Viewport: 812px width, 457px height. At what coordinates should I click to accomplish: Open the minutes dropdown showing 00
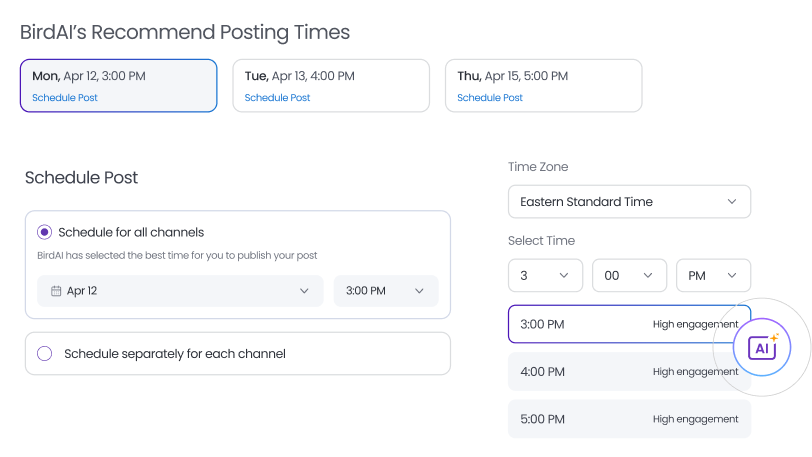[629, 274]
